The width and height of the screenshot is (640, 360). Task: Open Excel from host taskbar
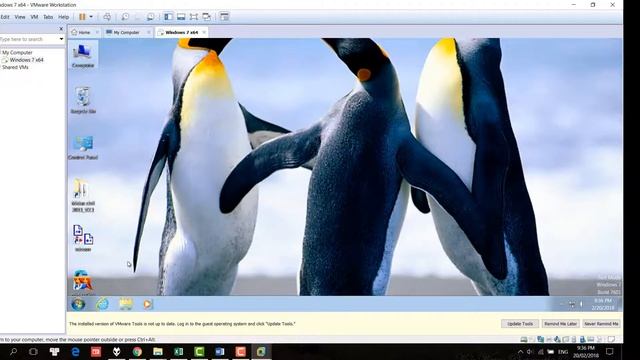[x=178, y=351]
